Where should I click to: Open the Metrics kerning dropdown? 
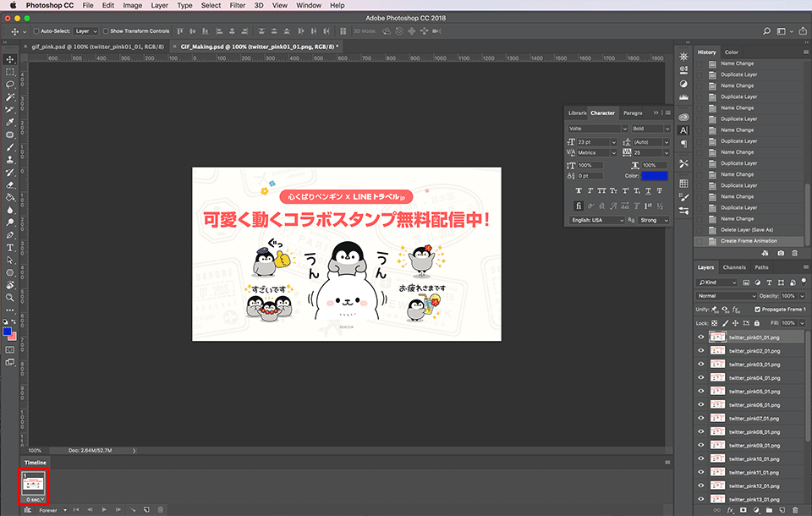coord(597,153)
